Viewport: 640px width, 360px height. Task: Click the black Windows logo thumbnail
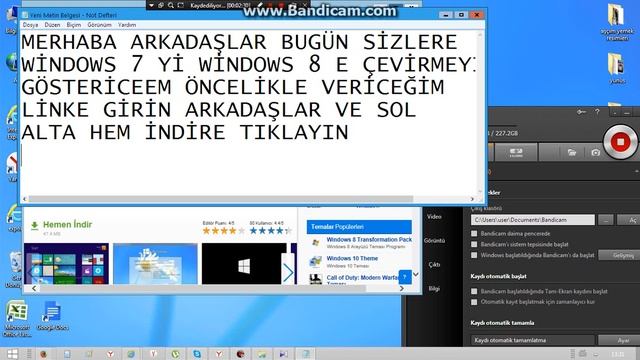point(244,264)
